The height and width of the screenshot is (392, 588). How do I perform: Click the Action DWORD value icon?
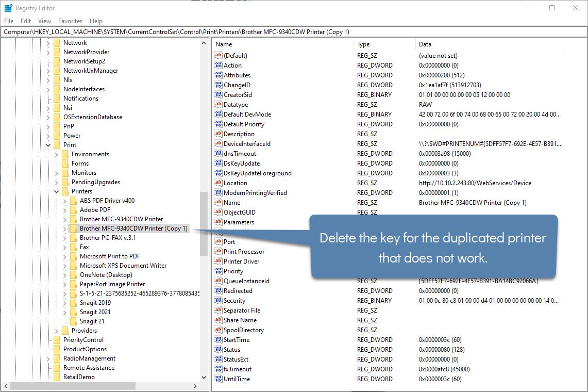point(219,65)
